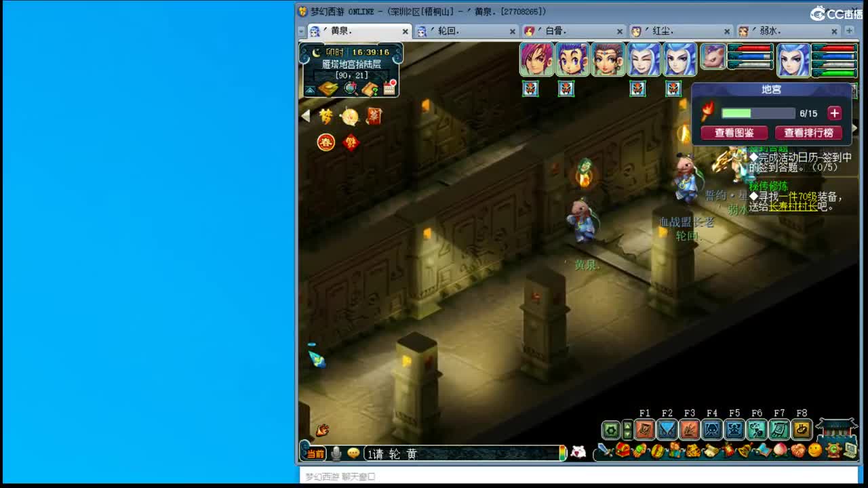Open the chat bubble emoticon selector
This screenshot has width=868, height=488.
(x=353, y=453)
